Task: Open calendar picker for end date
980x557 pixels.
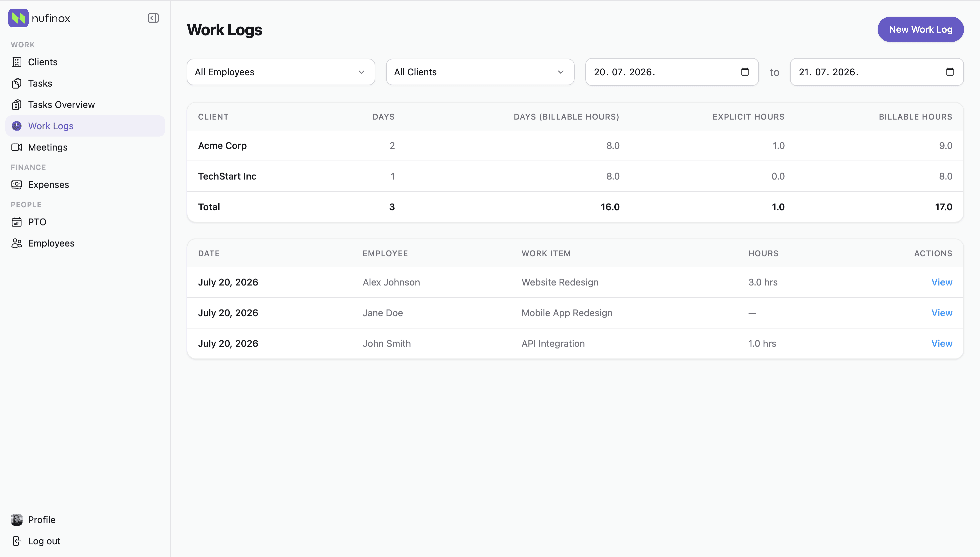Action: click(x=950, y=72)
